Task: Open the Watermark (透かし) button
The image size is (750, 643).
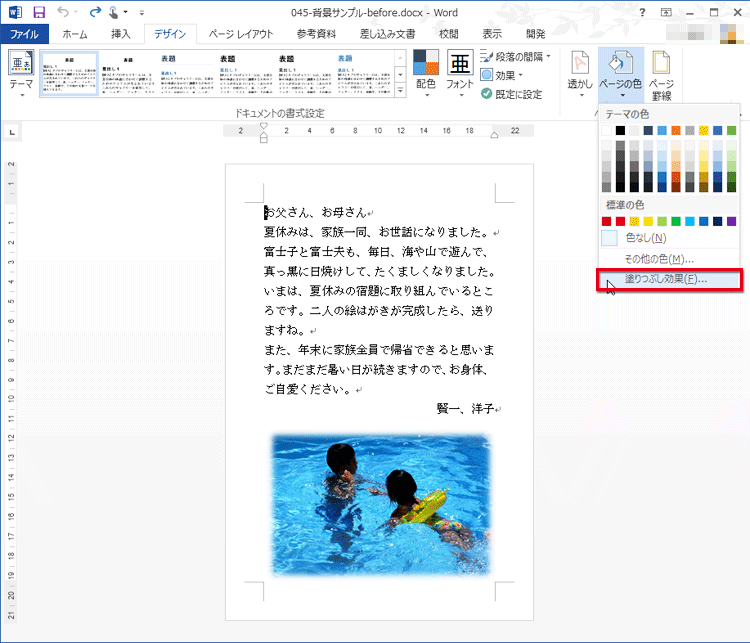Action: (x=580, y=74)
